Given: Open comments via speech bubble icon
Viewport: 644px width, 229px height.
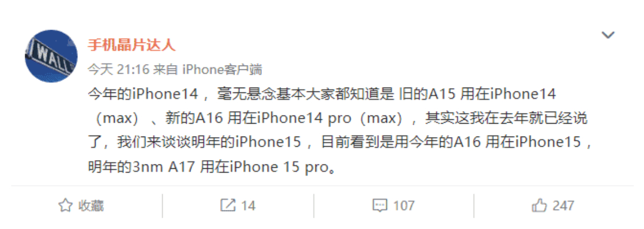Looking at the screenshot, I should click(x=379, y=205).
